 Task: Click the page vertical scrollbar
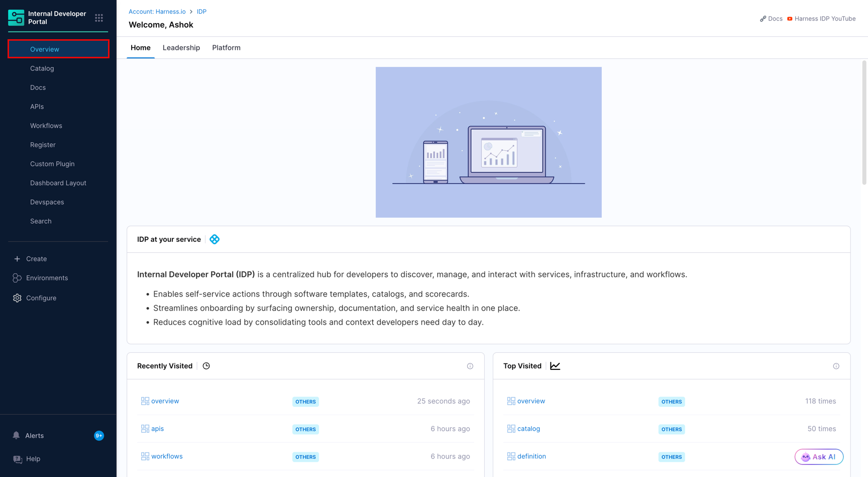(x=864, y=123)
